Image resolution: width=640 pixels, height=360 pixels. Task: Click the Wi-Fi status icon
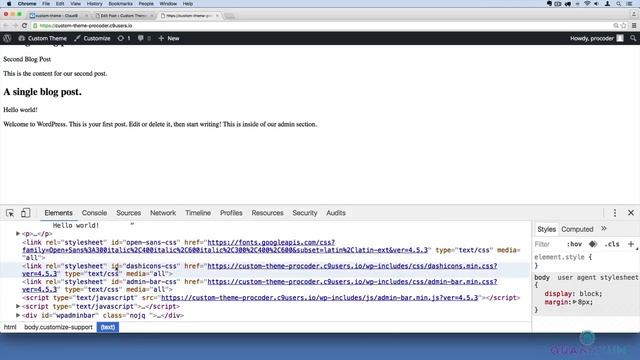click(587, 4)
